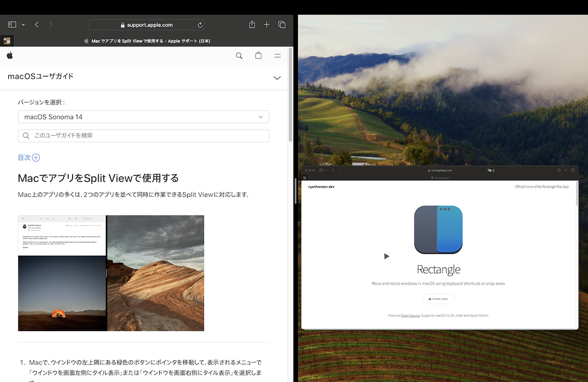Collapse the macOSユーザガイド header chevron

(x=277, y=78)
